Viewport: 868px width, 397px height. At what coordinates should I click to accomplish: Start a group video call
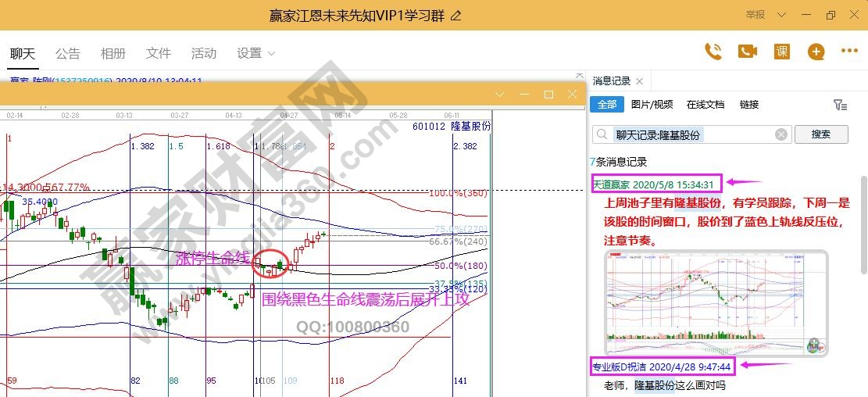tap(748, 52)
